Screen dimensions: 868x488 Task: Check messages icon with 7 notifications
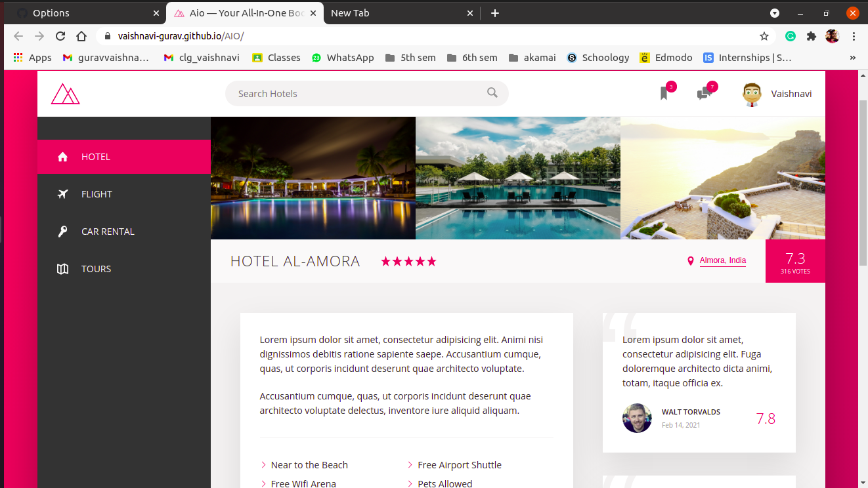point(703,94)
